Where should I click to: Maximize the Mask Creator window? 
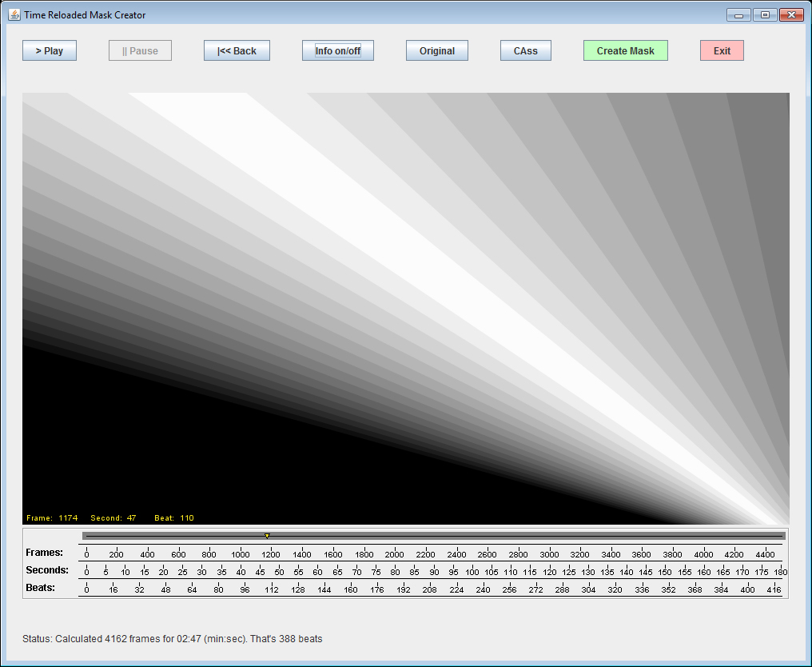(764, 14)
